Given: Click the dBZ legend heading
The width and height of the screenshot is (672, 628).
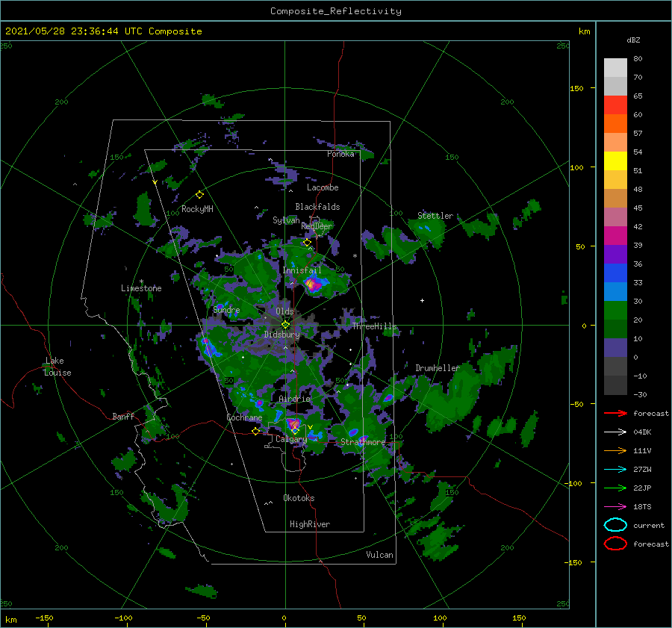Looking at the screenshot, I should (633, 40).
